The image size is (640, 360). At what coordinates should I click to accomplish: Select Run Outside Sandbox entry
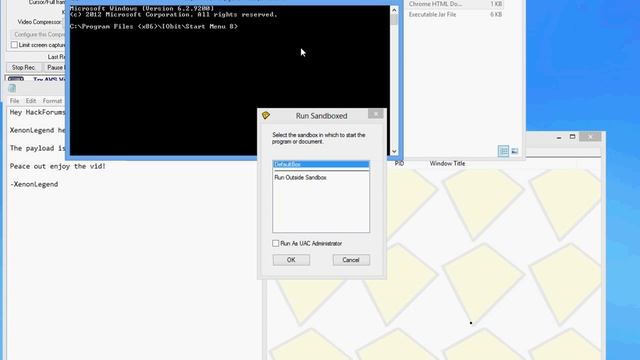[300, 178]
